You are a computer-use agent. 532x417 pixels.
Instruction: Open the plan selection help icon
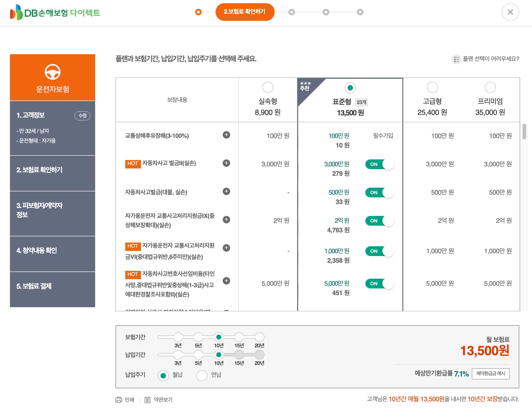click(x=456, y=59)
